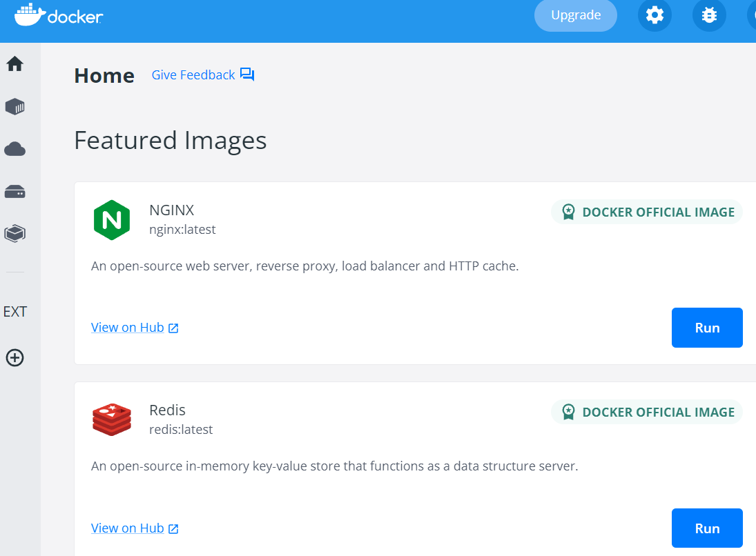Click external link icon beside NGINX View on Hub
The image size is (756, 556).
pyautogui.click(x=173, y=328)
